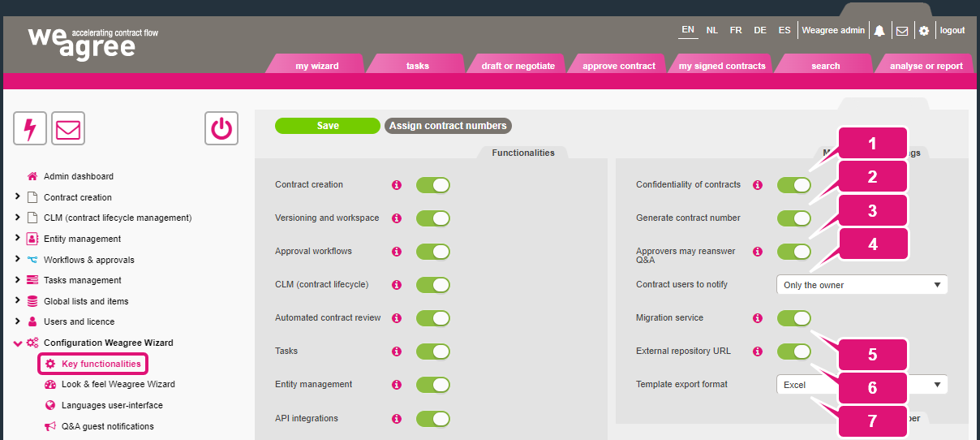980x440 pixels.
Task: Open the analyse or report tab
Action: click(926, 65)
